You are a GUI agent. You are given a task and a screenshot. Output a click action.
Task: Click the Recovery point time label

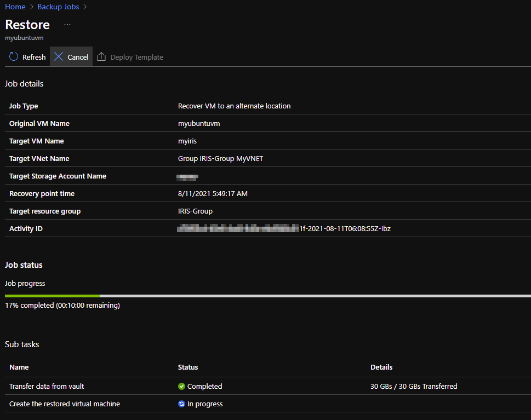[x=42, y=194]
